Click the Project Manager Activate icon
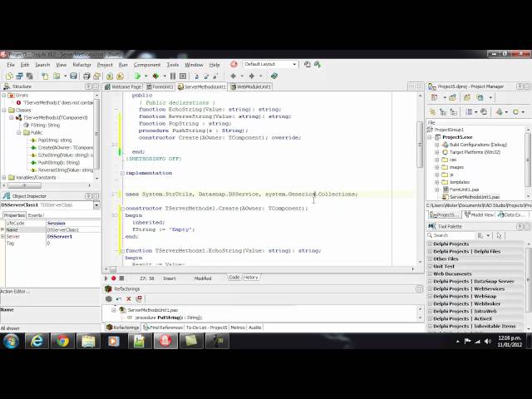 (x=434, y=98)
